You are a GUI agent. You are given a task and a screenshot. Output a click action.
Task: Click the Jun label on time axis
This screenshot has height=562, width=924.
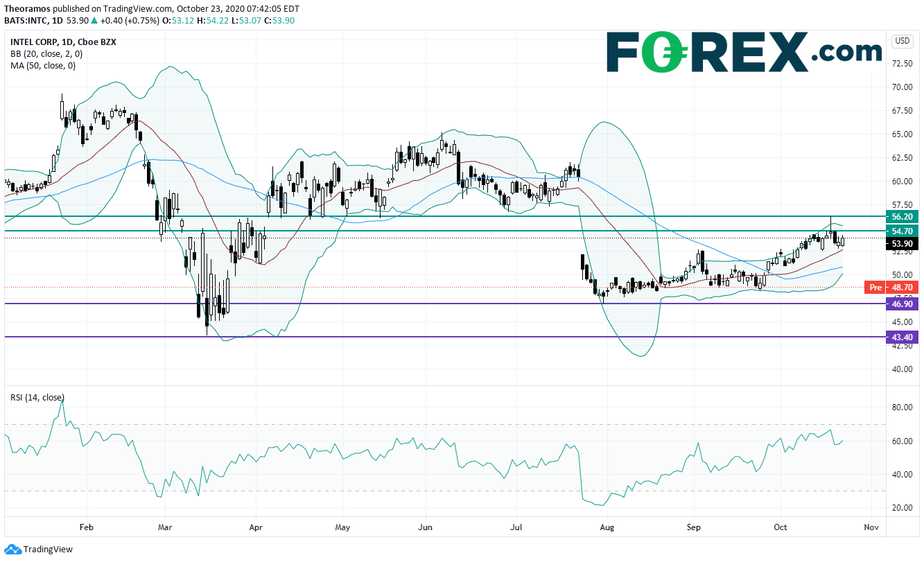pos(426,527)
